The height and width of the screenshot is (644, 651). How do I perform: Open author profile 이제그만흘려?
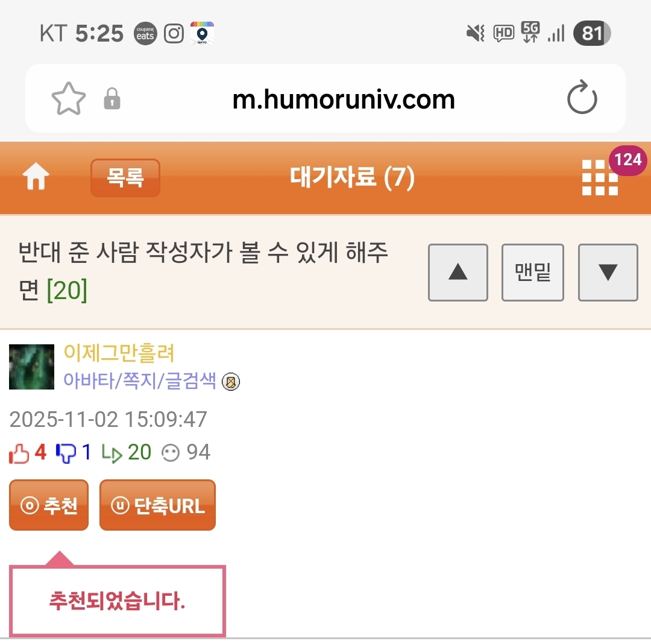(119, 353)
